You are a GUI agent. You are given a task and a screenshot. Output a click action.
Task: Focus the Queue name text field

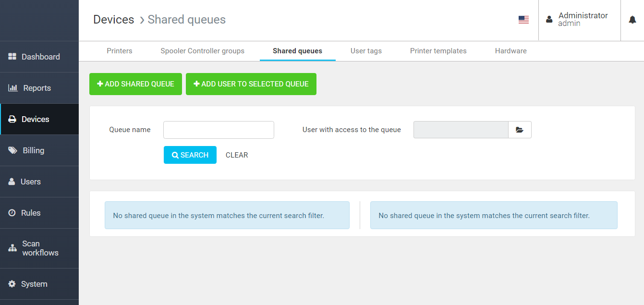pyautogui.click(x=219, y=130)
